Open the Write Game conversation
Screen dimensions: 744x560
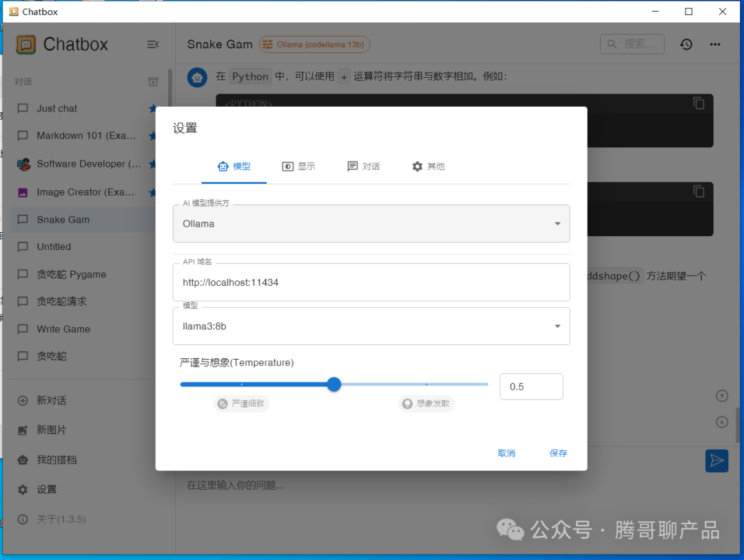pyautogui.click(x=83, y=329)
